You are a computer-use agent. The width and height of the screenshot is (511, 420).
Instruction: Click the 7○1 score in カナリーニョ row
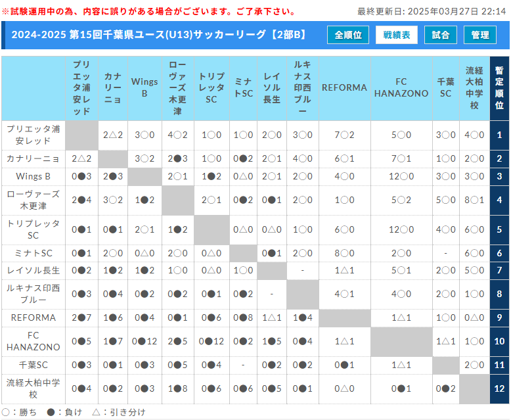401,159
